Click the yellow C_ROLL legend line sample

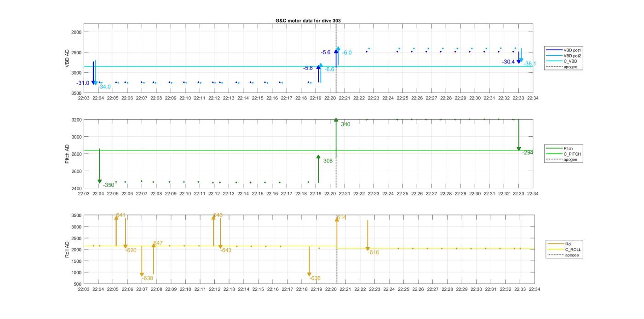pos(555,249)
